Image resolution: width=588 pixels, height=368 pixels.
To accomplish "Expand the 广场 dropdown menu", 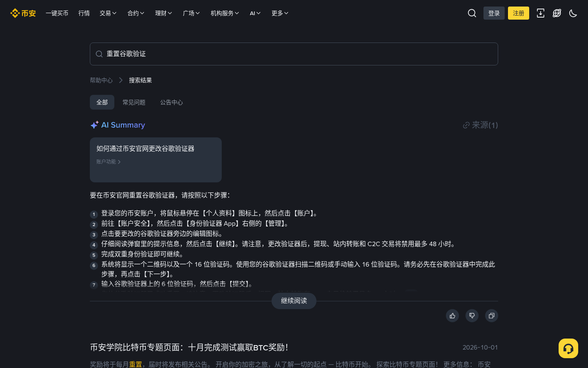I will (191, 13).
